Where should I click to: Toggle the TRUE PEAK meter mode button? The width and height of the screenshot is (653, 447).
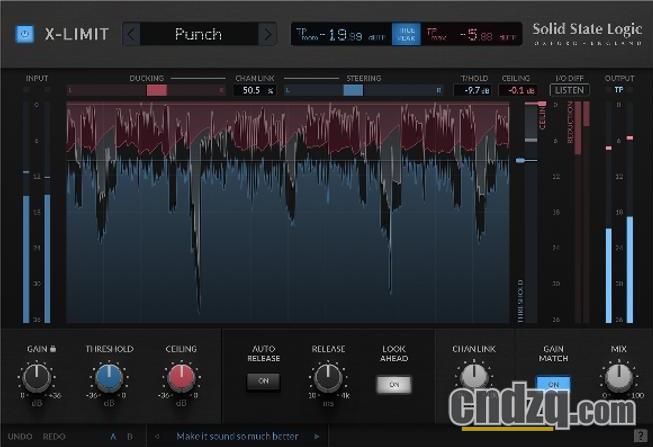pos(406,34)
